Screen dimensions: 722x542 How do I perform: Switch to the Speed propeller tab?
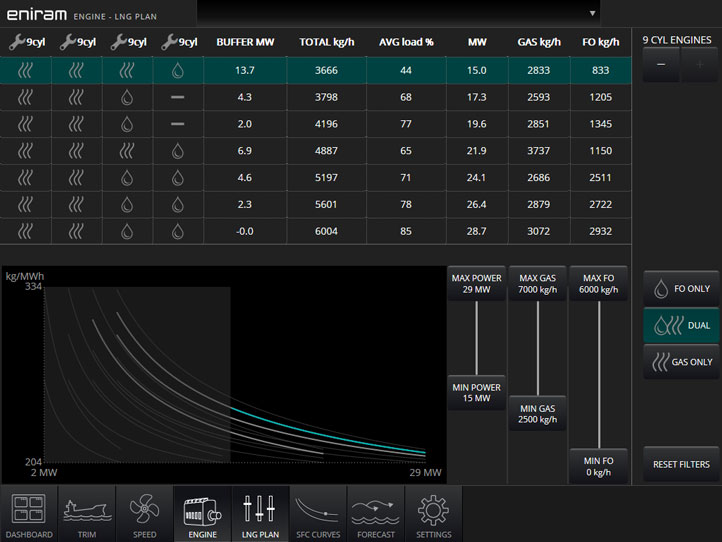(x=145, y=513)
